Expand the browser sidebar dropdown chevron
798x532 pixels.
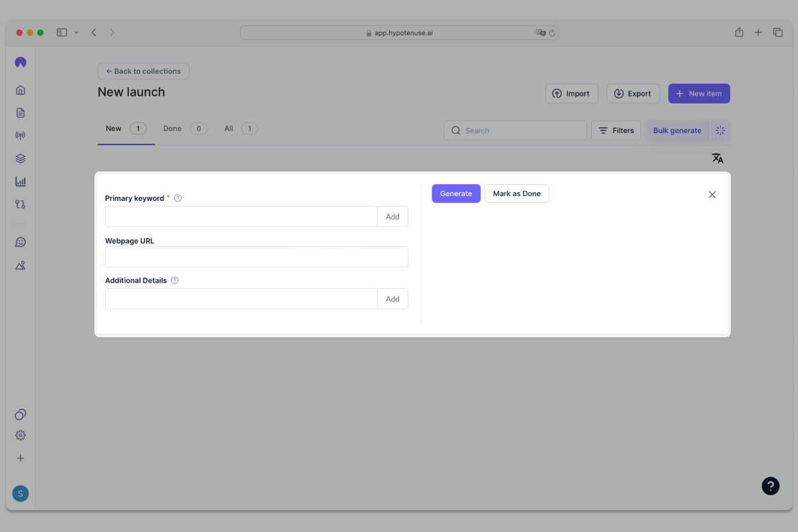click(76, 33)
